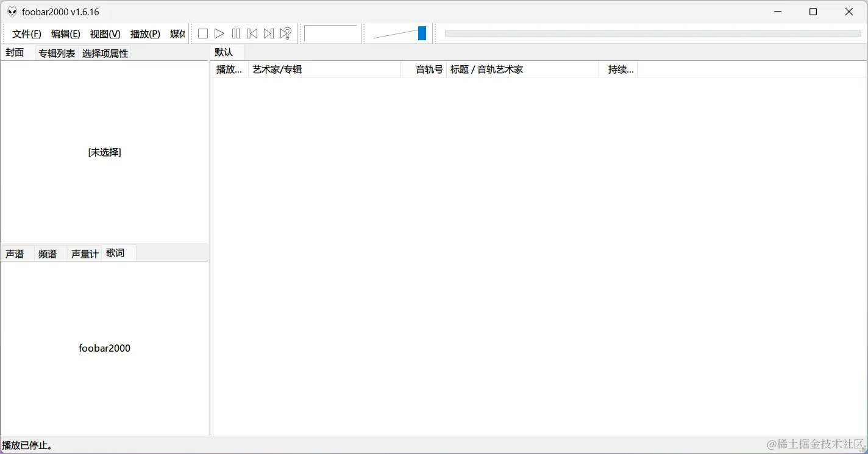
Task: Switch to the 歌词 panel
Action: coord(115,253)
